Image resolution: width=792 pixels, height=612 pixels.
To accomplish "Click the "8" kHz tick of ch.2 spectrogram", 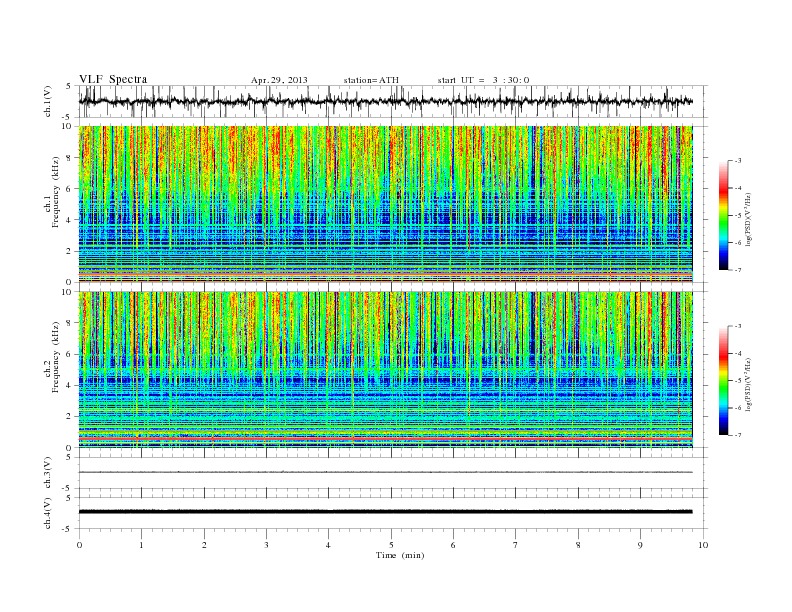I will [70, 323].
